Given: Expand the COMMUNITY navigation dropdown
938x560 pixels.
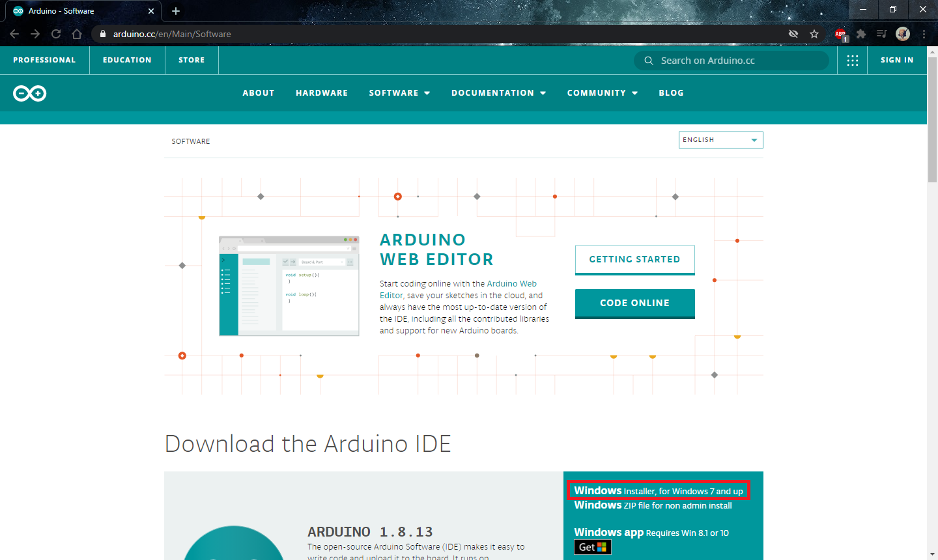Looking at the screenshot, I should (x=603, y=93).
